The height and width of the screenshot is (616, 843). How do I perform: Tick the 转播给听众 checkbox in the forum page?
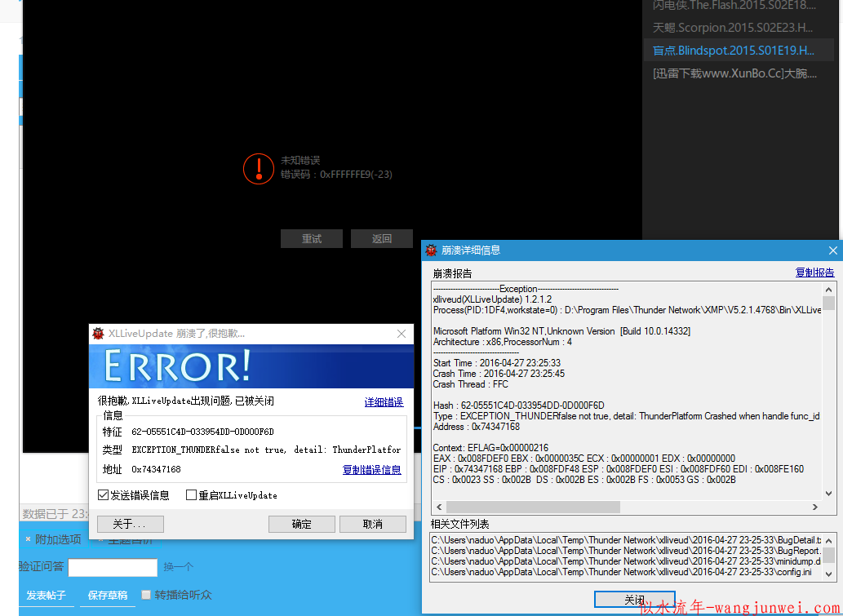point(146,595)
